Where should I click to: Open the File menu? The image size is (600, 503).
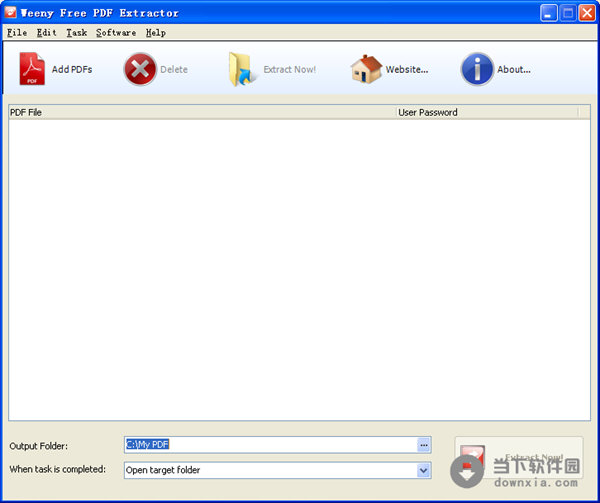(x=17, y=33)
